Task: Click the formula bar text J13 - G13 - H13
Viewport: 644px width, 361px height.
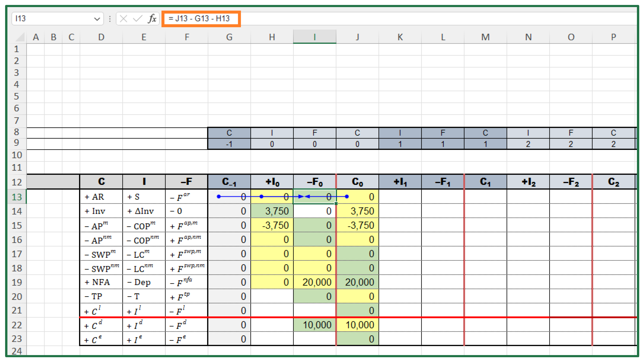Action: coord(199,18)
